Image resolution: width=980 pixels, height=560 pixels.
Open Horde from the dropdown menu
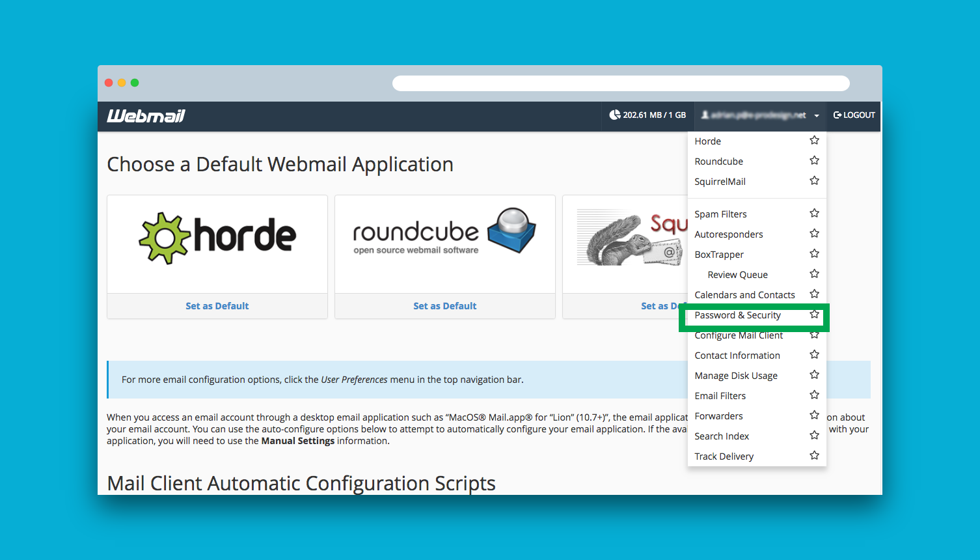pos(707,141)
